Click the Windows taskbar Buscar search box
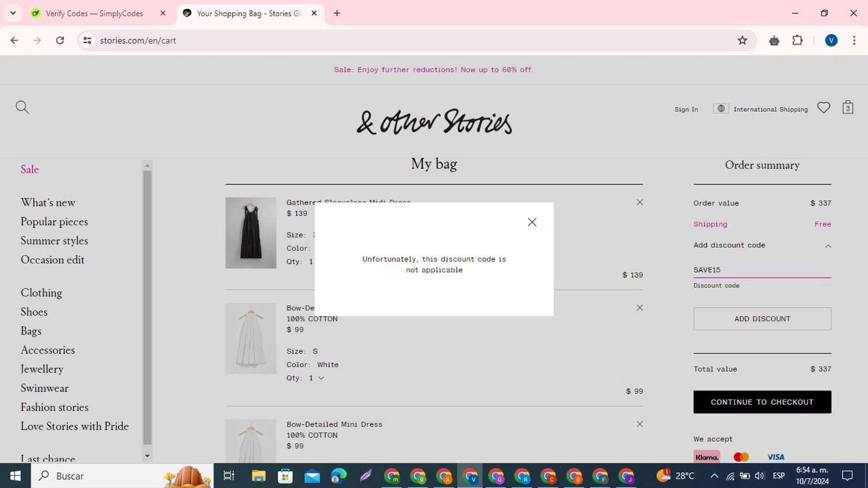This screenshot has width=868, height=488. [122, 476]
